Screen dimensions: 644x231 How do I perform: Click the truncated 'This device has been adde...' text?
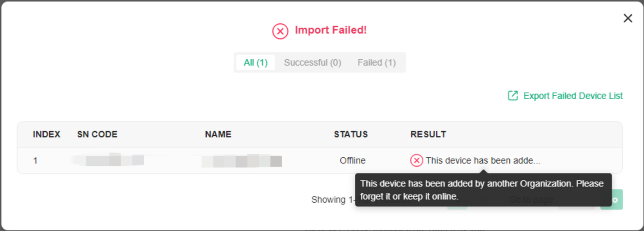[483, 160]
